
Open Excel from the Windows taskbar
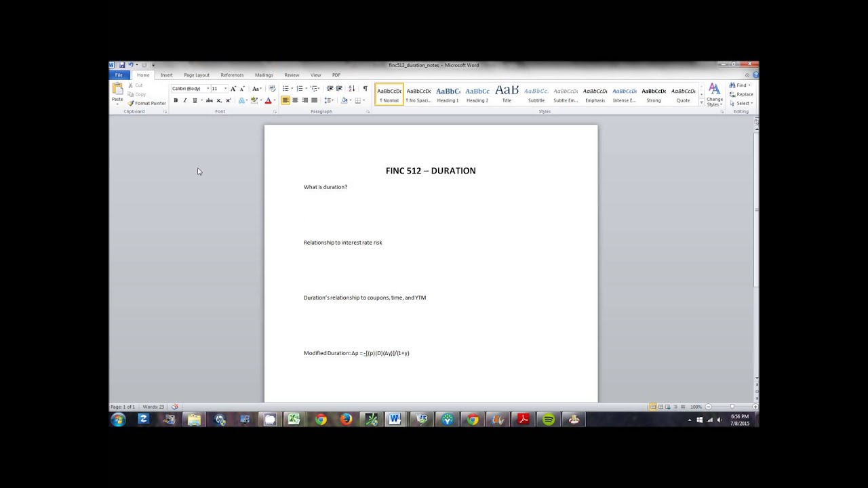(294, 420)
